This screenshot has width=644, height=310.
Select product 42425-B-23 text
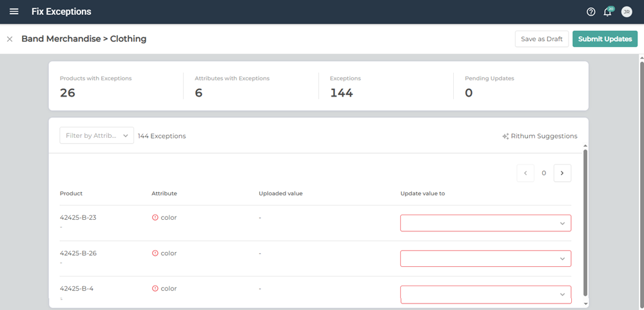pyautogui.click(x=78, y=218)
